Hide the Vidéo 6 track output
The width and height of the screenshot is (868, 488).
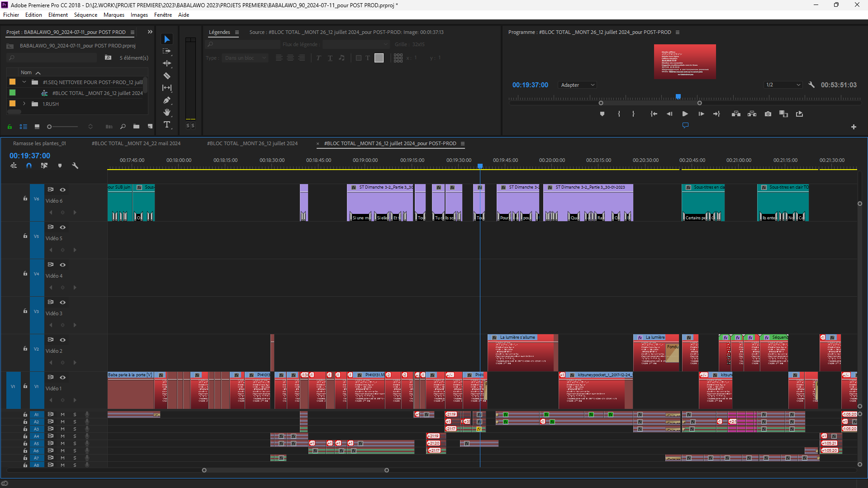63,190
